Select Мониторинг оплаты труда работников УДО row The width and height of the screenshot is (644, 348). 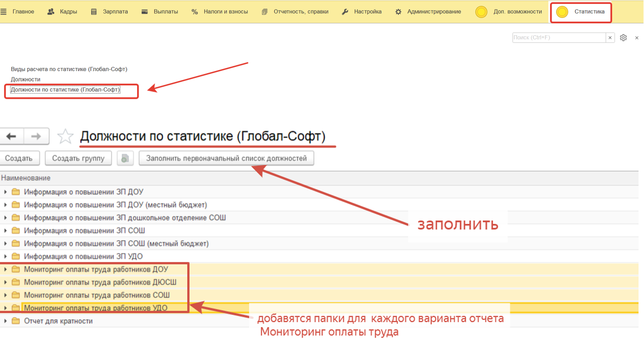tap(95, 308)
